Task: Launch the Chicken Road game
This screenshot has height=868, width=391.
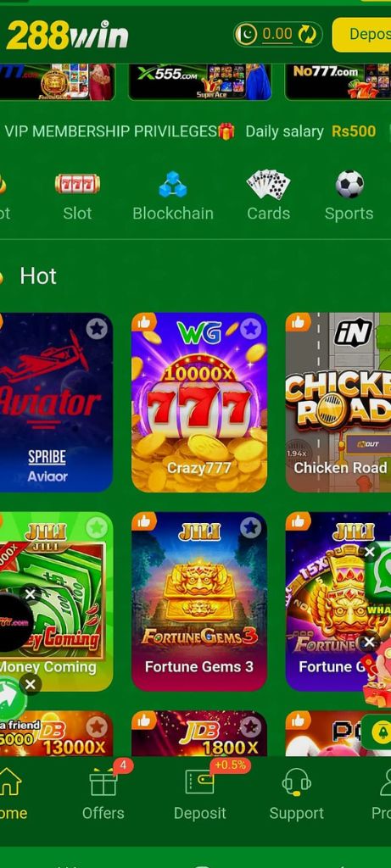Action: 338,402
